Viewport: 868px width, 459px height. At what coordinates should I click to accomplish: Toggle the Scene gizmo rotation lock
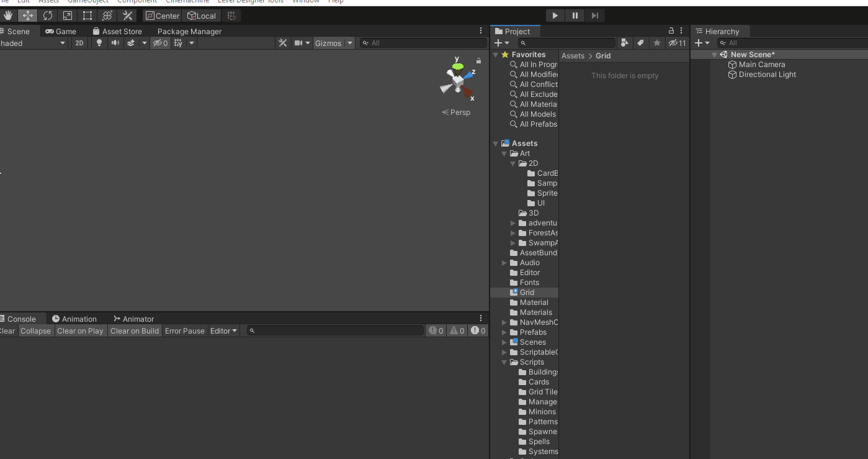click(478, 60)
